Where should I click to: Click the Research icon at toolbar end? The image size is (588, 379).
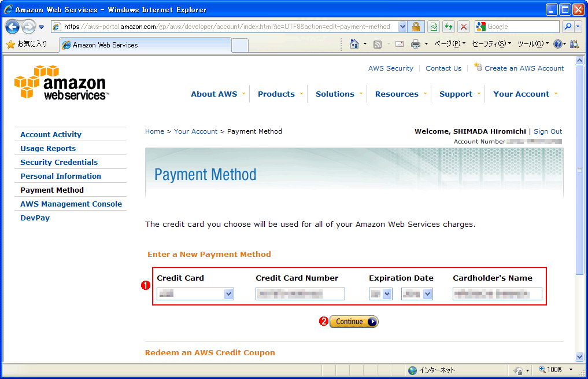(574, 45)
